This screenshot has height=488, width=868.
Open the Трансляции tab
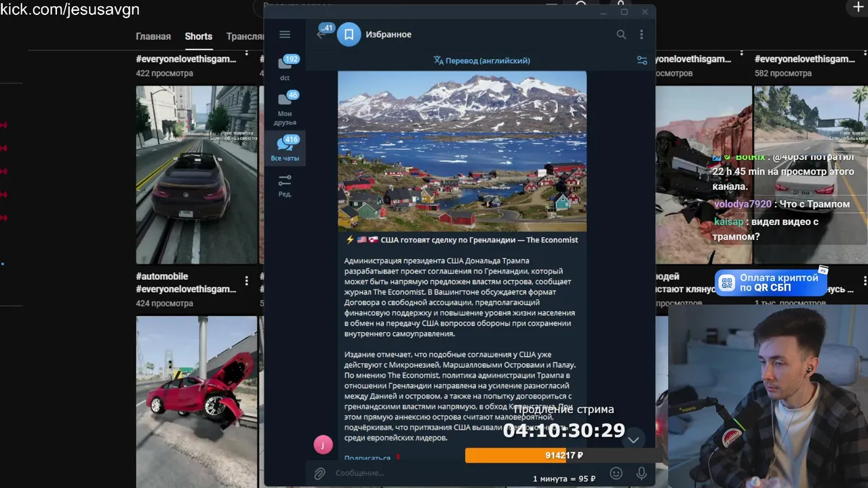tap(245, 37)
